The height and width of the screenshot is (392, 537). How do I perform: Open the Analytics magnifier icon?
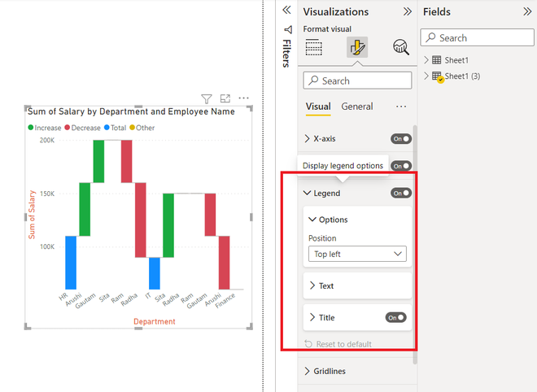click(x=400, y=47)
